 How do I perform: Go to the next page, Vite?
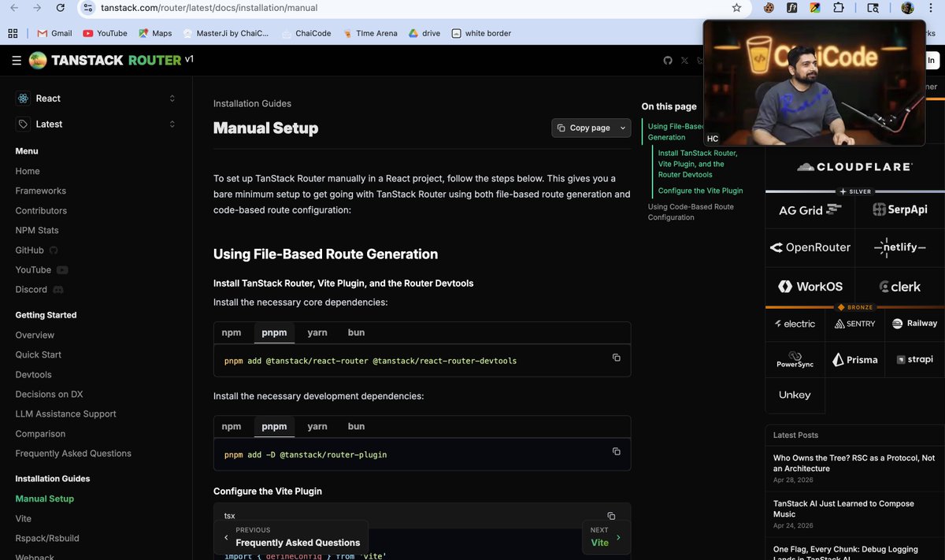[606, 537]
